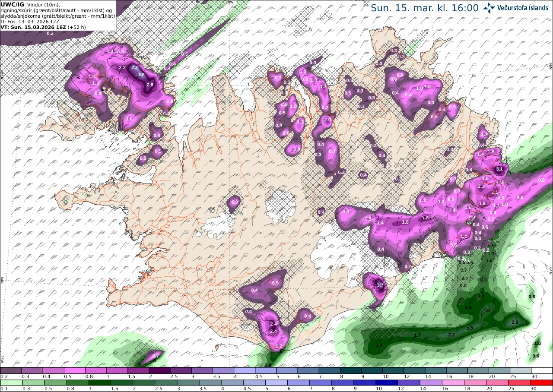Select the lavender snow swatch 4–4.5 mm
This screenshot has width=553, height=392.
pyautogui.click(x=245, y=370)
